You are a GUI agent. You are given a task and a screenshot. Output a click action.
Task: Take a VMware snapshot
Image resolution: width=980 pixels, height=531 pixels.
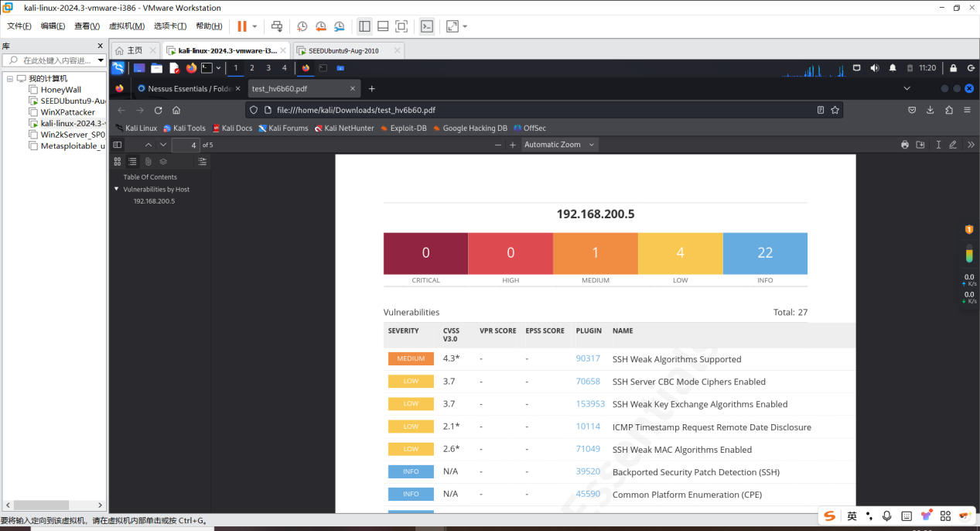pos(302,26)
